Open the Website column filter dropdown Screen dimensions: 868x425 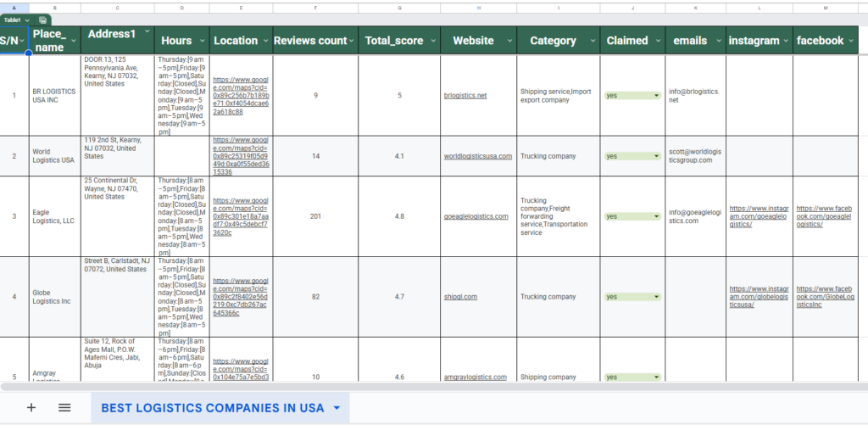pyautogui.click(x=509, y=41)
